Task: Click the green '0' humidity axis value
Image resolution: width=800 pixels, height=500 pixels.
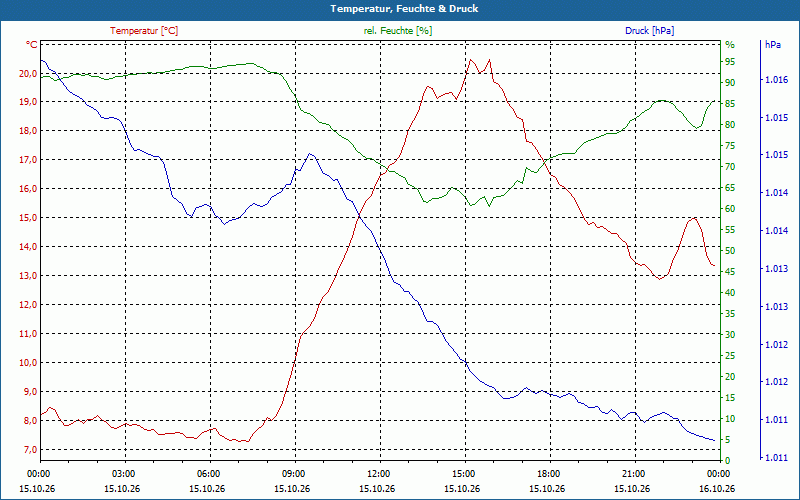Action: click(x=728, y=461)
